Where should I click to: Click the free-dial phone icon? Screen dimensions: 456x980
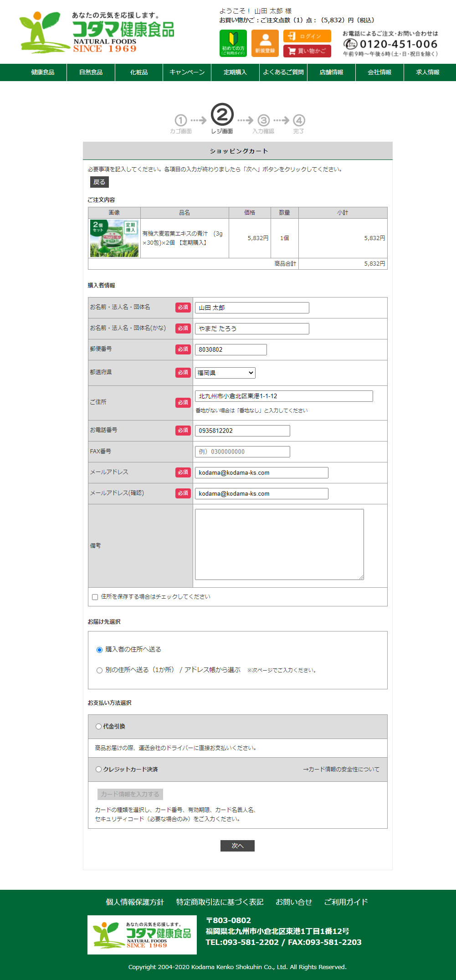tap(350, 44)
